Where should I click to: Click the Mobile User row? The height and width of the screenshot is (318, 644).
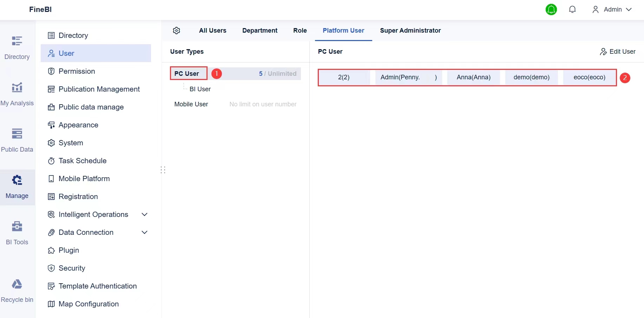pyautogui.click(x=191, y=104)
